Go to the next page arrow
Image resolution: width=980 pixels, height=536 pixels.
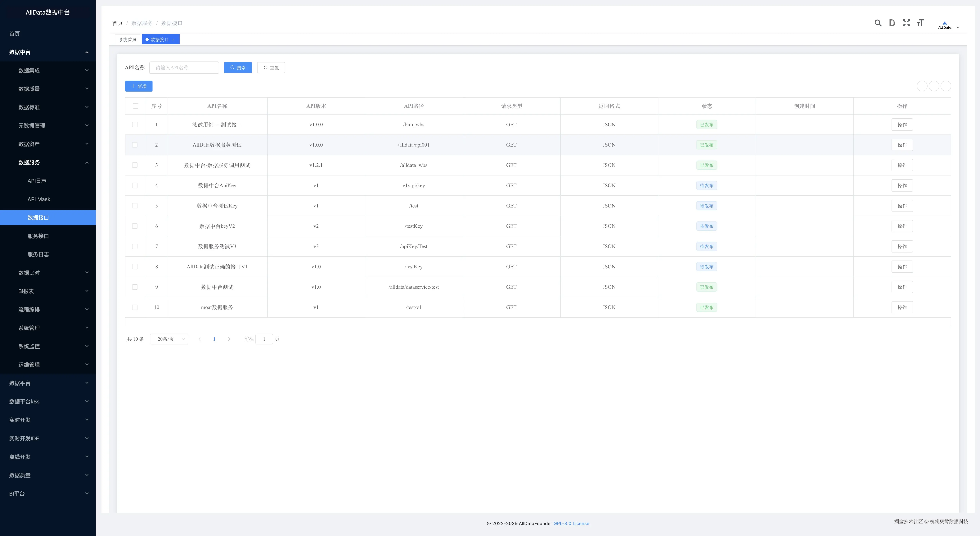pyautogui.click(x=229, y=339)
